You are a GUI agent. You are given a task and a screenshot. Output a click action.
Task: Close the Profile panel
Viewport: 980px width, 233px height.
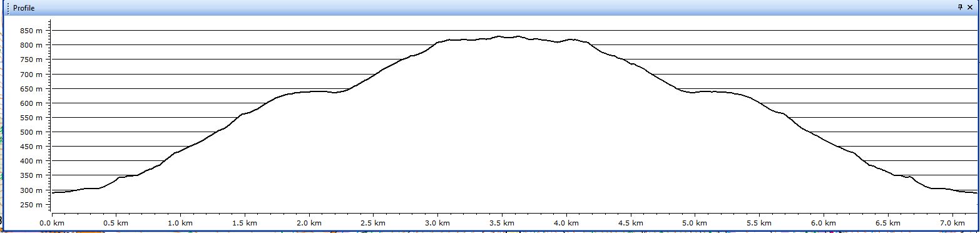(x=970, y=7)
